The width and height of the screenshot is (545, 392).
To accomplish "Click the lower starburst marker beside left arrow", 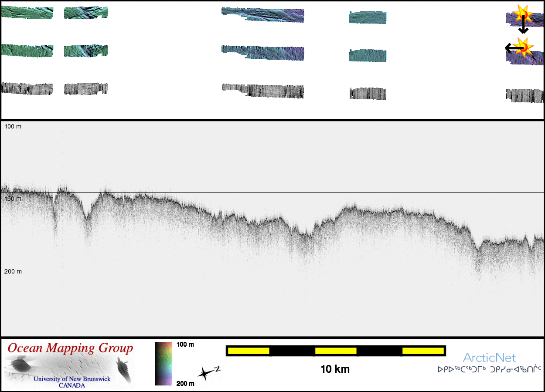I will tap(523, 46).
